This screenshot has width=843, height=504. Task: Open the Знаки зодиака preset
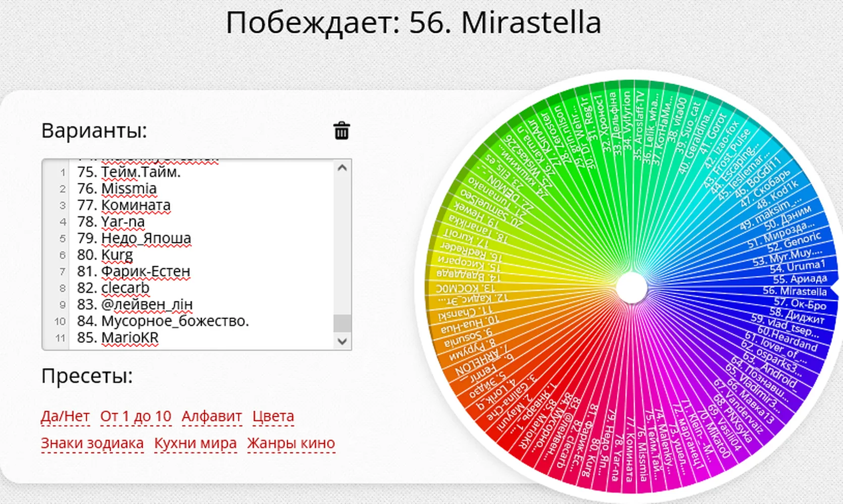pos(92,443)
